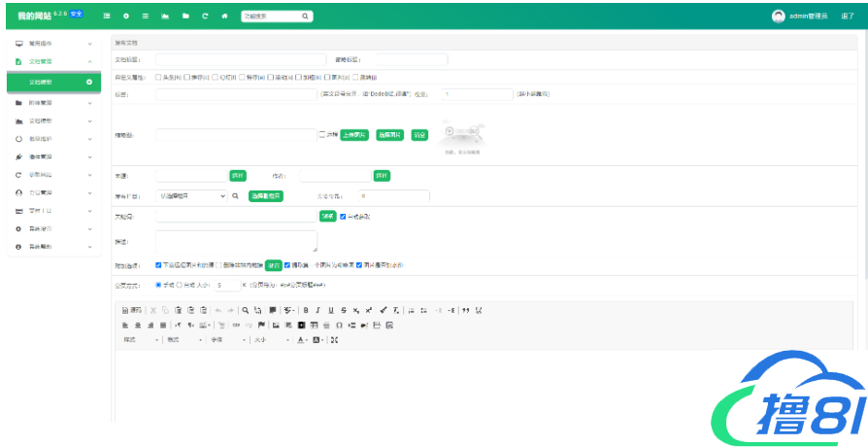
Task: Open the category select dropdown
Action: point(191,195)
